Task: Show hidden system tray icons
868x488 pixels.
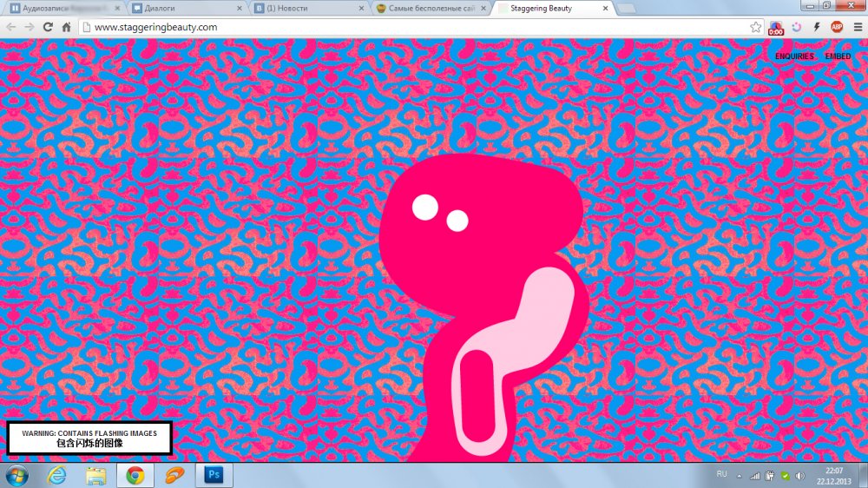Action: click(x=740, y=475)
